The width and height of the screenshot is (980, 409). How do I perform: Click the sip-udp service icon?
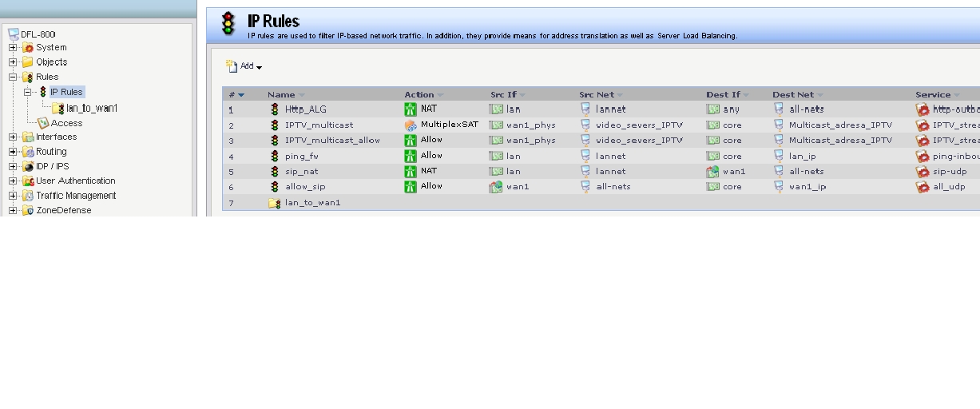(922, 171)
